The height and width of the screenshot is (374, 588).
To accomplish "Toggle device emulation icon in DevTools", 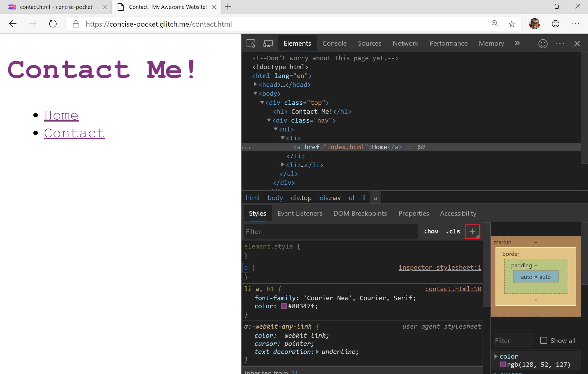I will point(268,43).
